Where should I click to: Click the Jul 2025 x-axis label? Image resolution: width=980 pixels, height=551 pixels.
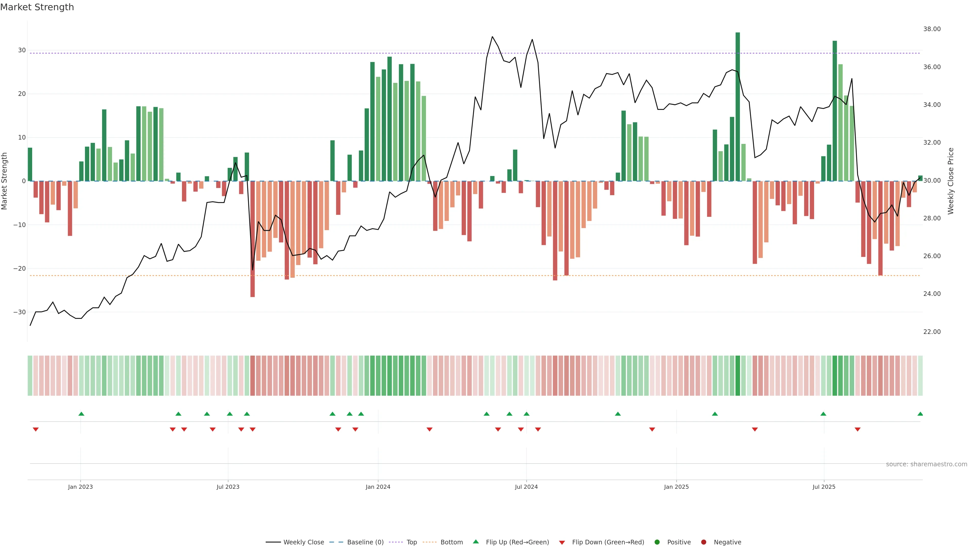824,487
